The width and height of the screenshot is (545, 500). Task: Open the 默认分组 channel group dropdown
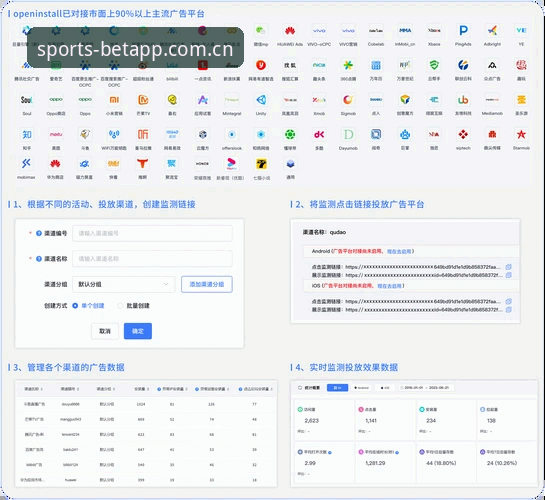click(x=124, y=284)
